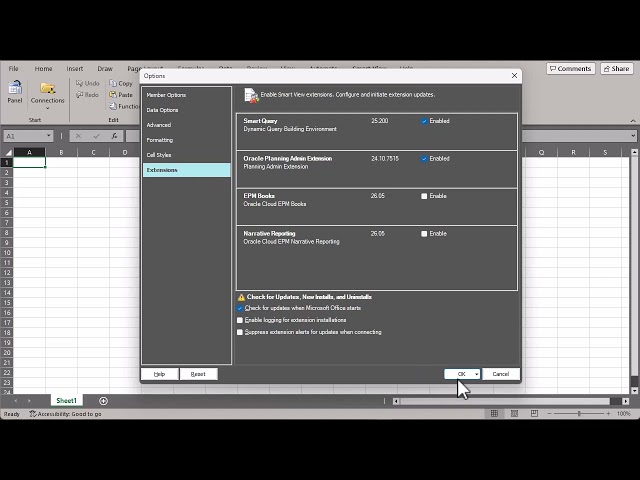Switch to Normal view in status bar
The width and height of the screenshot is (640, 480).
coord(494,413)
